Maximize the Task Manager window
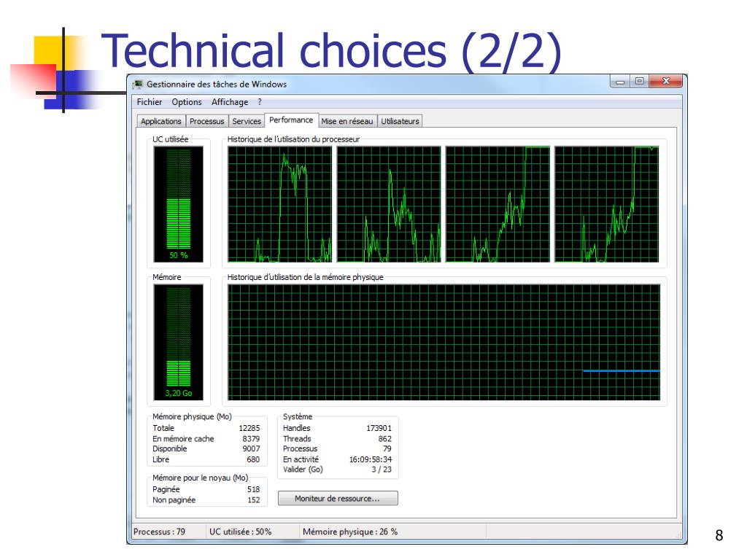747x560 pixels. click(639, 82)
